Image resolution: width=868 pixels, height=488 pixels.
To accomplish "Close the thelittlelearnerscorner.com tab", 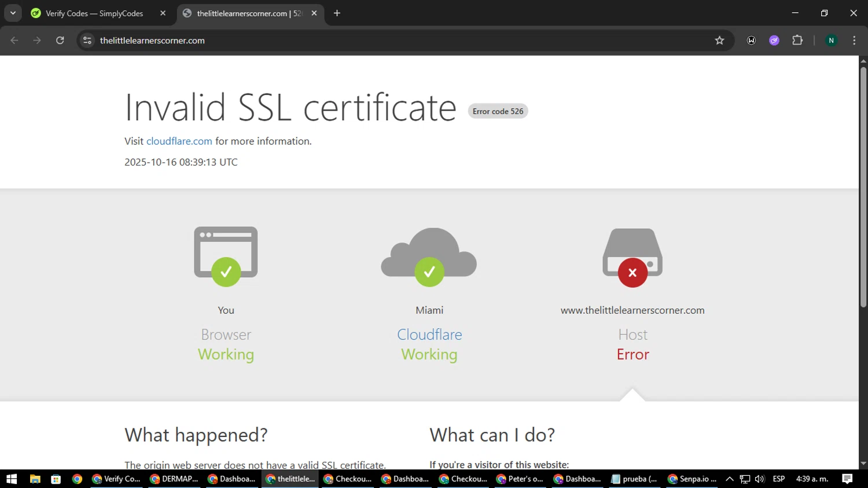I will pos(314,13).
